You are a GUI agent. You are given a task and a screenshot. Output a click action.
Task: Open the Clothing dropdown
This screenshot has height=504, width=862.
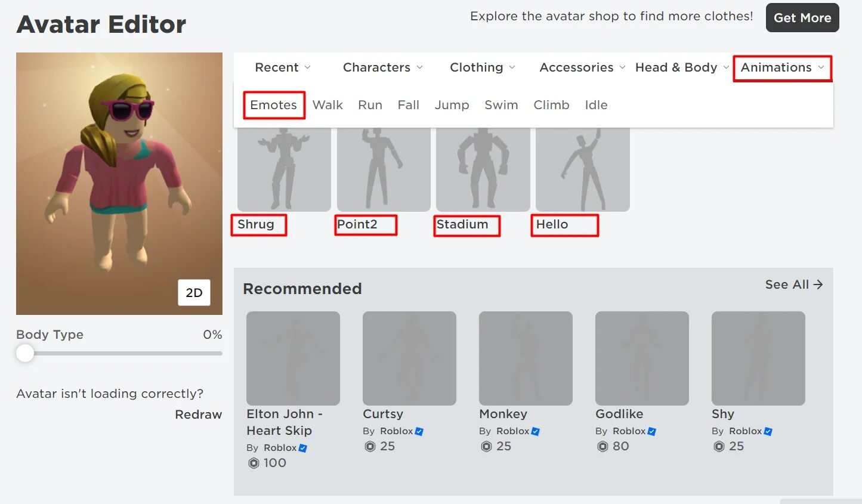[x=483, y=67]
